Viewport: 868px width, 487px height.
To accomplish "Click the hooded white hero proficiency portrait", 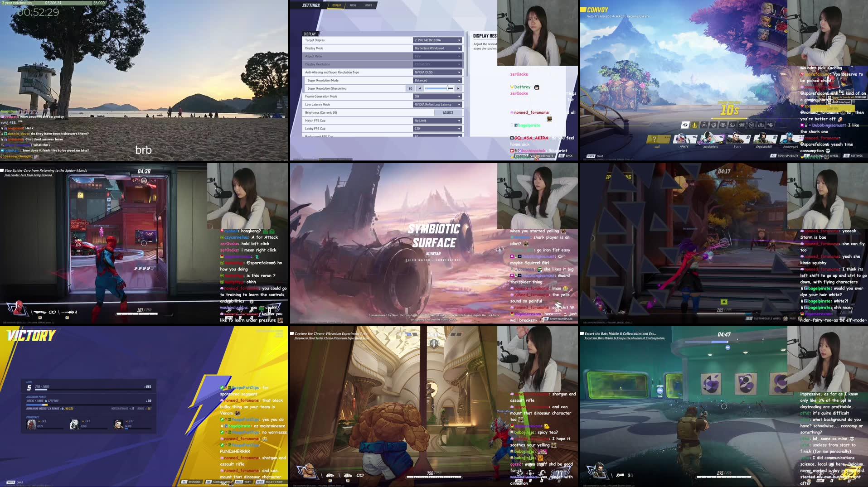I will (x=74, y=424).
